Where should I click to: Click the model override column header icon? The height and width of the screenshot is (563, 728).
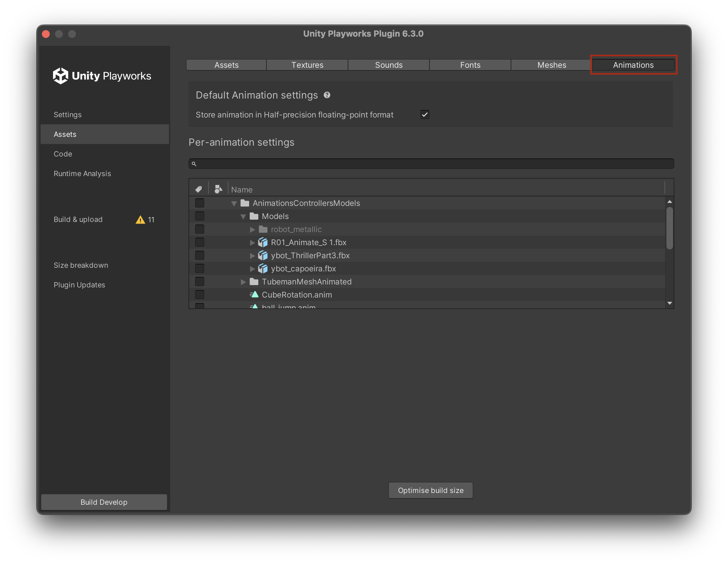click(x=218, y=189)
